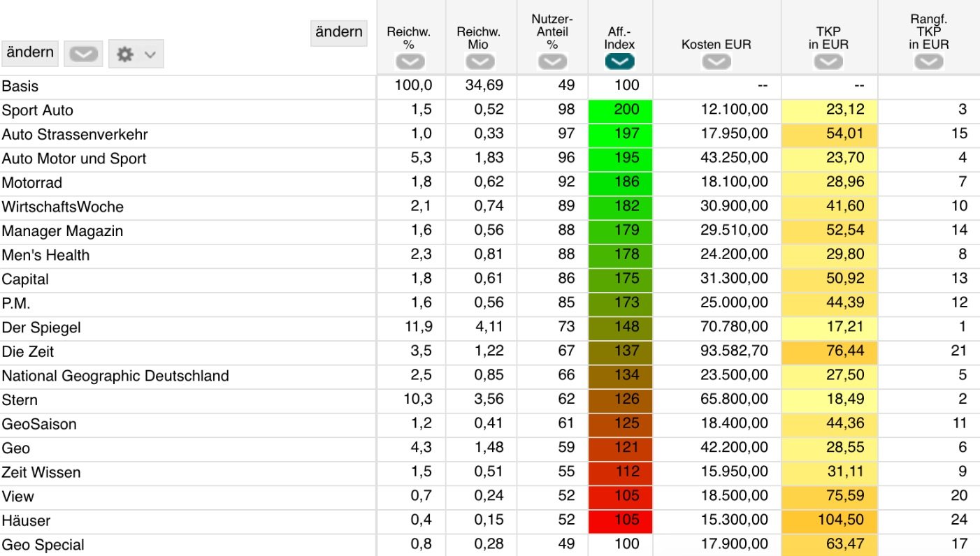Select the National Geographic Deutschland entry
The image size is (980, 556).
pos(115,376)
